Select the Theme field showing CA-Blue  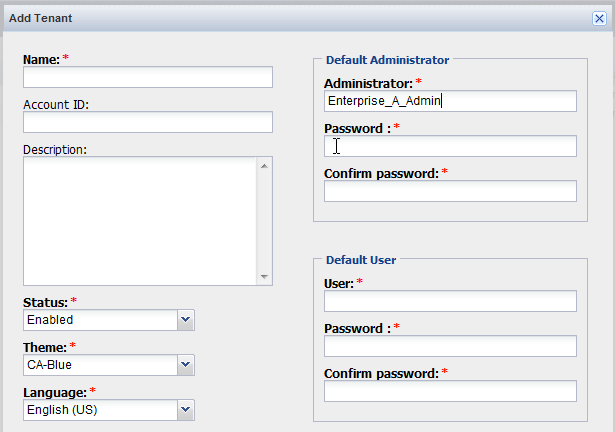100,365
